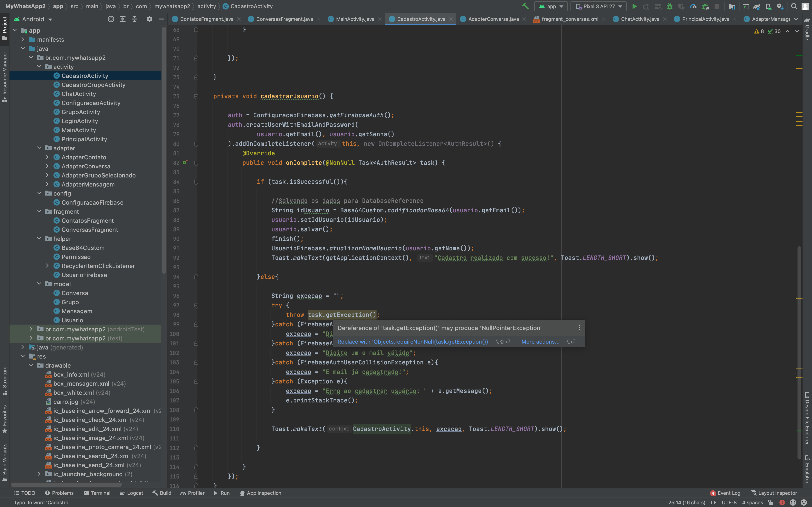Toggle the Logcat panel
Screen dimensions: 812x507
pyautogui.click(x=132, y=493)
